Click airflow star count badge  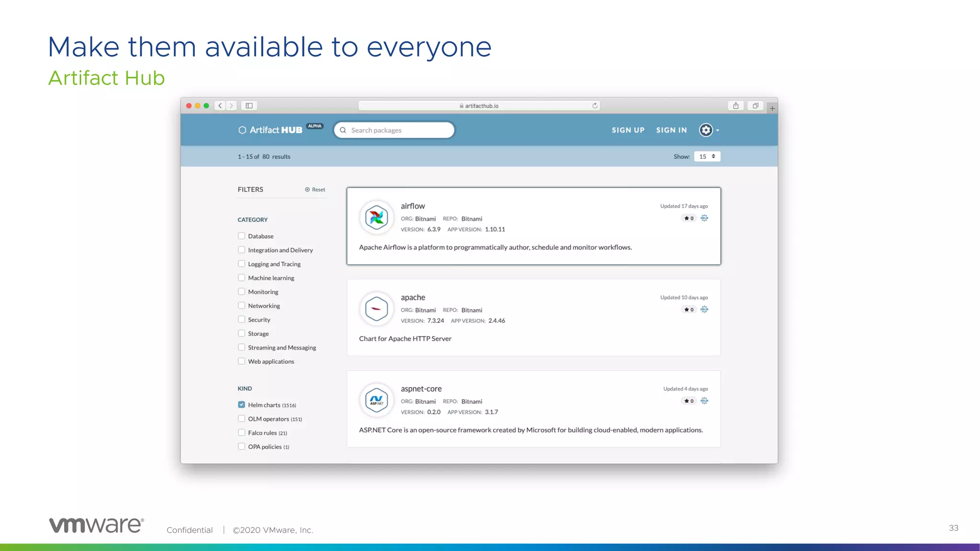point(689,218)
